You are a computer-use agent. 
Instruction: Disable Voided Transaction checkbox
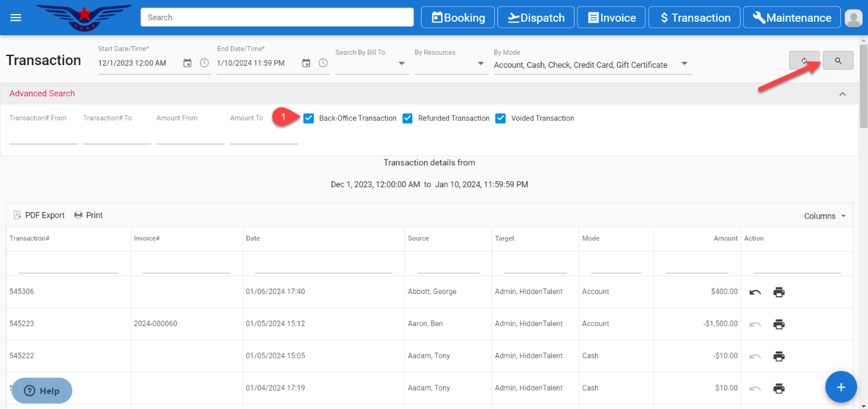[501, 118]
